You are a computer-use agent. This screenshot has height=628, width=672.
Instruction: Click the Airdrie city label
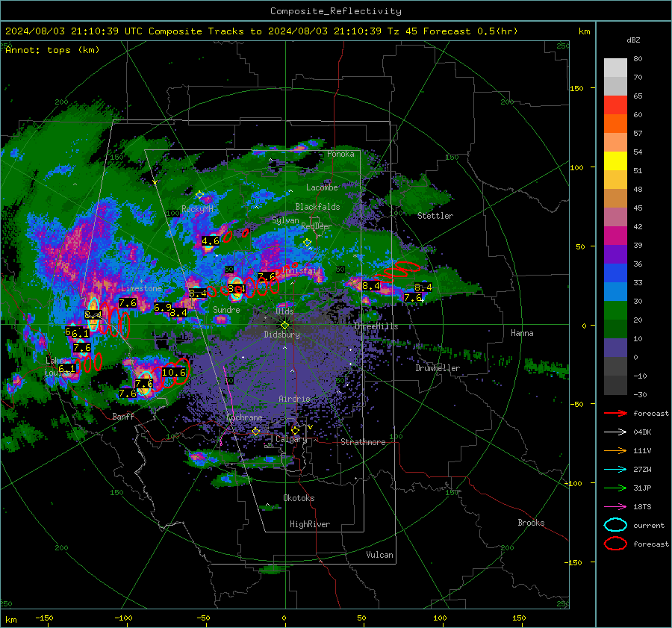pos(294,399)
